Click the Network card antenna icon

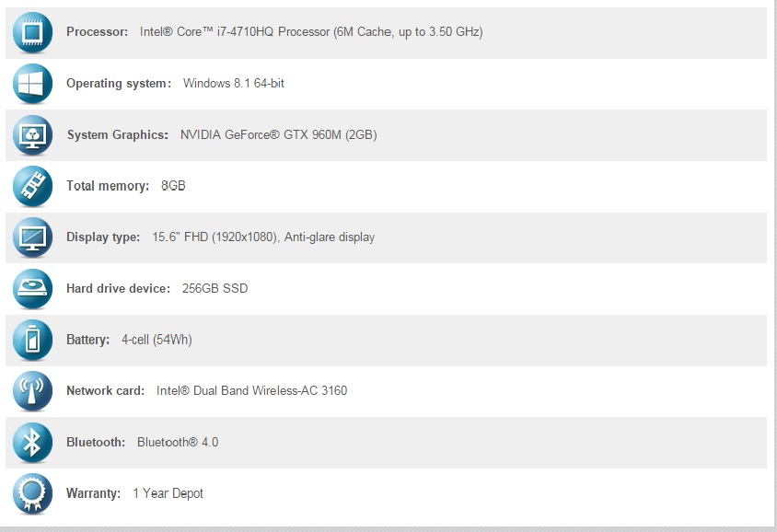(33, 391)
